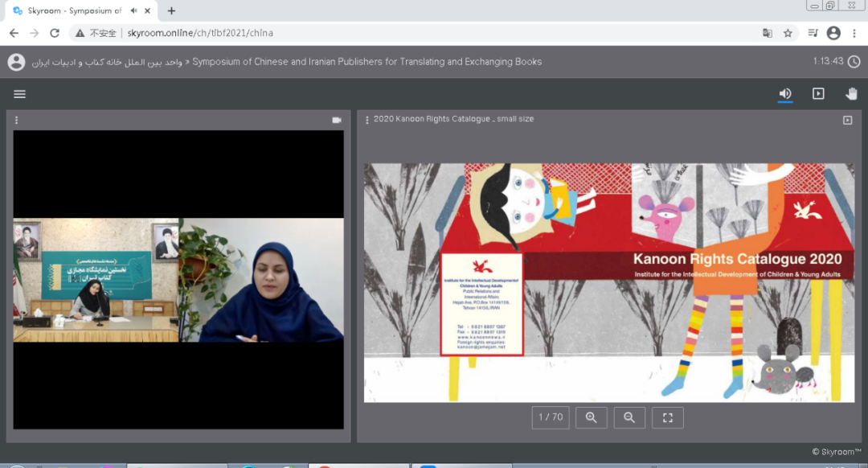
Task: Open the video panel three-dot options
Action: pos(16,120)
